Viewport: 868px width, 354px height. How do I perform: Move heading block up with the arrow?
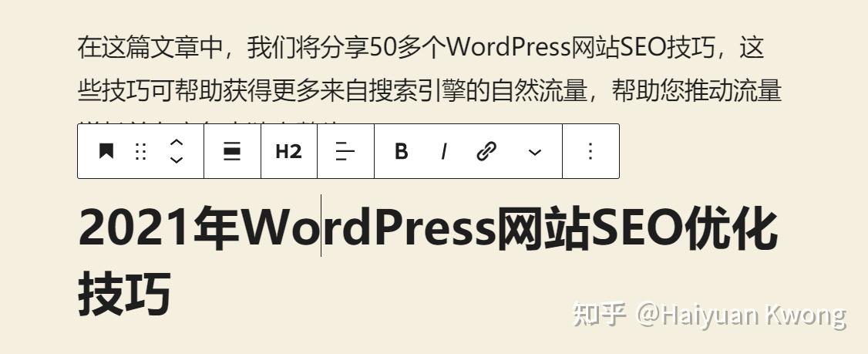pos(176,142)
